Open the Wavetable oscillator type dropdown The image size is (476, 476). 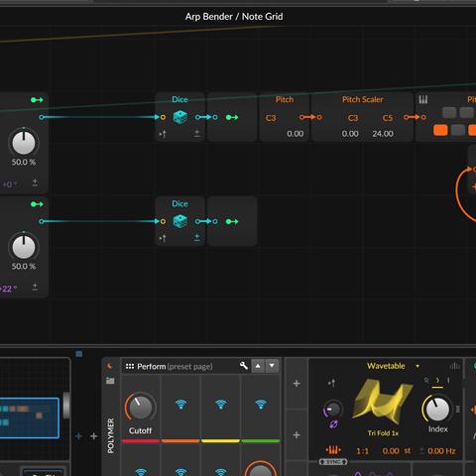click(417, 366)
